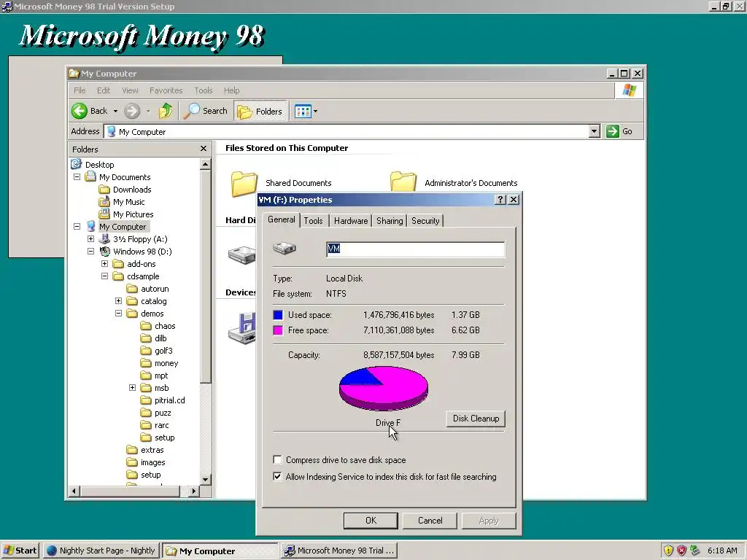Switch to the Tools tab in Properties

313,221
